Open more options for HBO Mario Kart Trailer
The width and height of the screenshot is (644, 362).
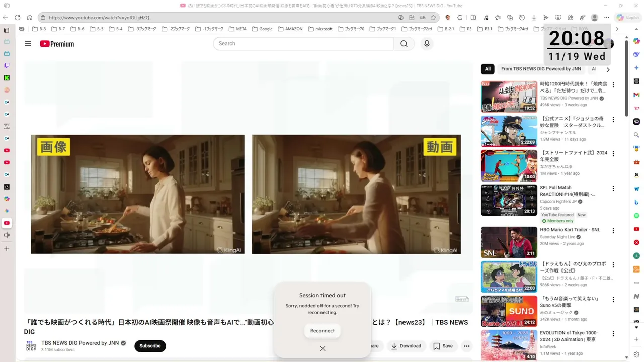[x=613, y=231]
